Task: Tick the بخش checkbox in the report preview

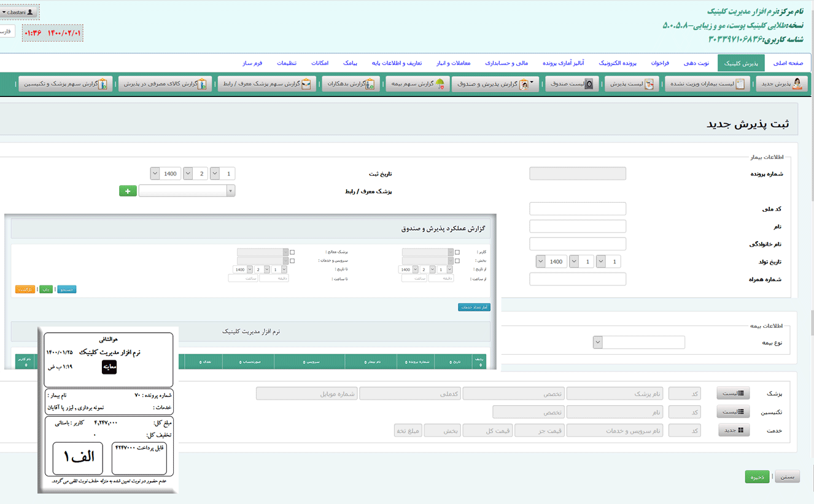Action: tap(457, 260)
